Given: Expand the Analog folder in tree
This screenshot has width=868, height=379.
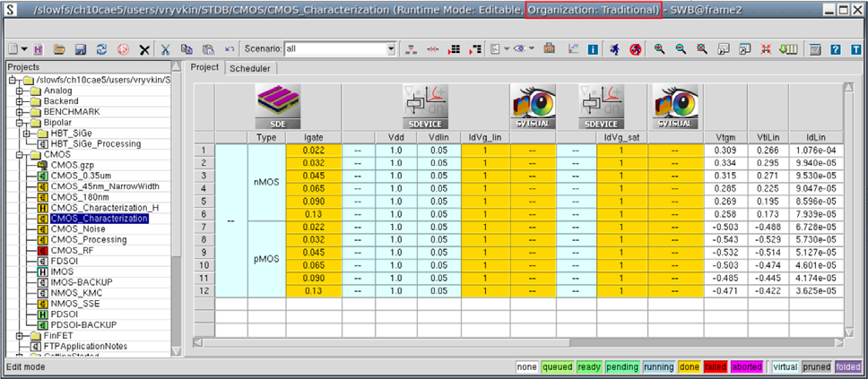Looking at the screenshot, I should [x=18, y=90].
